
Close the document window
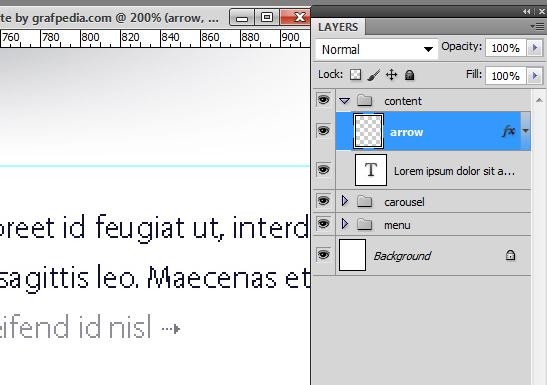tap(295, 17)
